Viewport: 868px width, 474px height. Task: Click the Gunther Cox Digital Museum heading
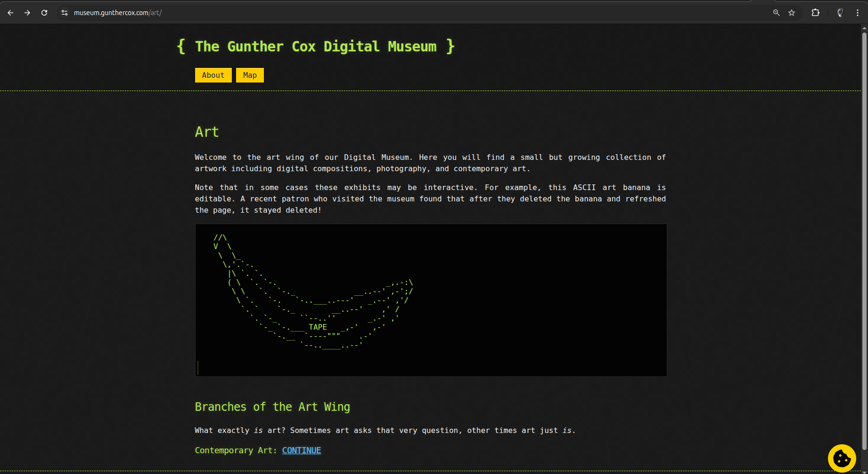pyautogui.click(x=315, y=46)
